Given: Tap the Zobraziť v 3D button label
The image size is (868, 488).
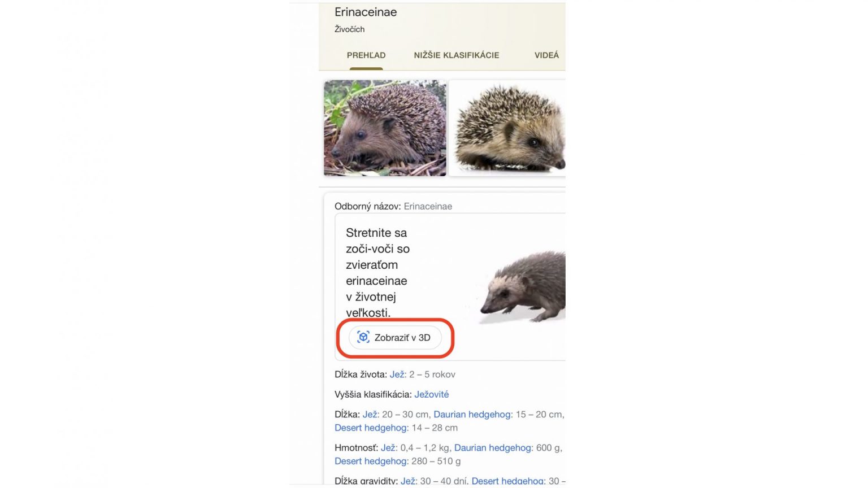Looking at the screenshot, I should tap(402, 338).
